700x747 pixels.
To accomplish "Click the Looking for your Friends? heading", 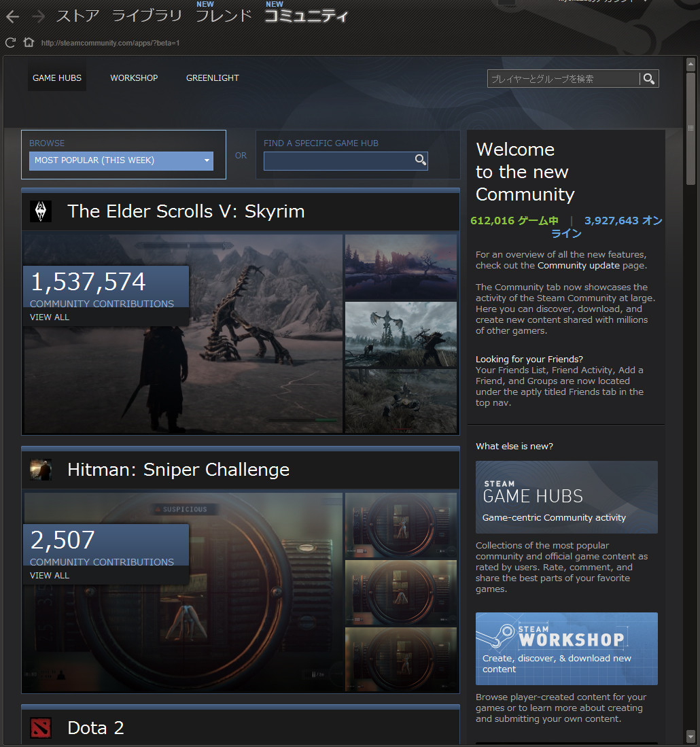I will [529, 359].
